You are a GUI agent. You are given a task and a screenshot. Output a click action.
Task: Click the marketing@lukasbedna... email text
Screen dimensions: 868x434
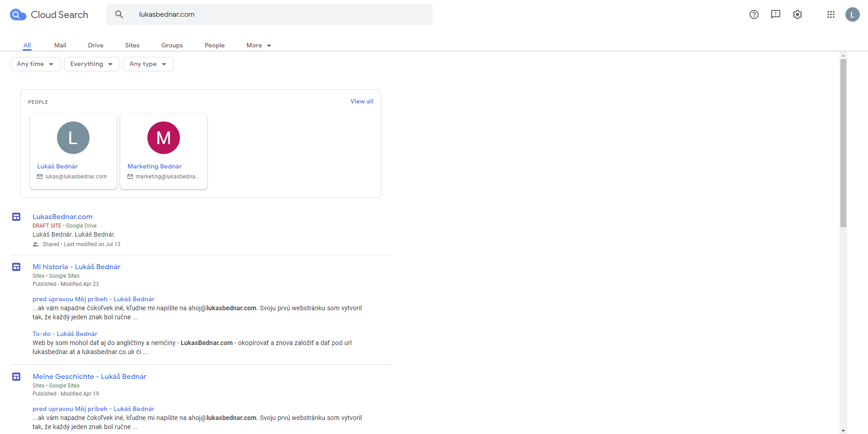click(167, 177)
